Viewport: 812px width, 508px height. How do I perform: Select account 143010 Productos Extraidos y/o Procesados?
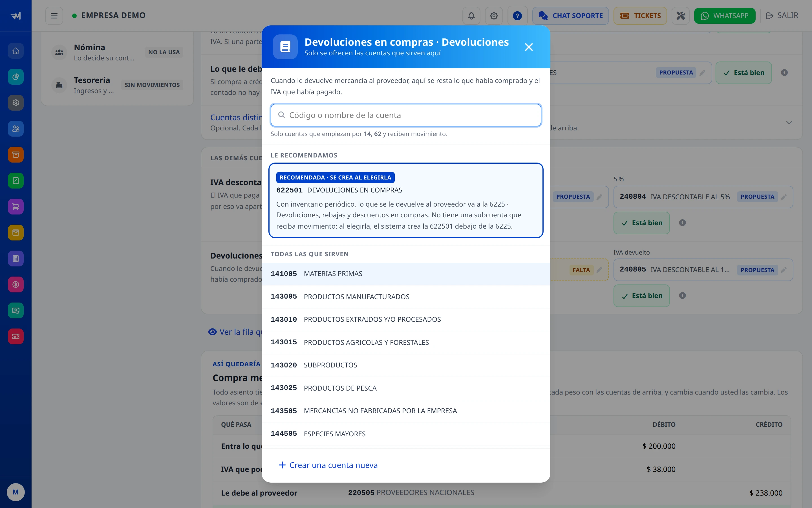coord(406,319)
